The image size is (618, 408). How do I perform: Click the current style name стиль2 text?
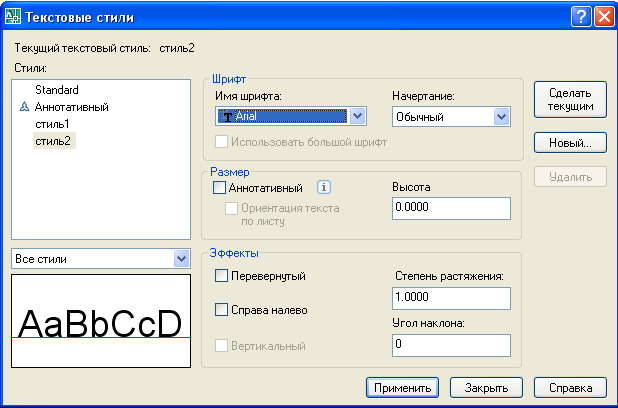click(x=177, y=48)
